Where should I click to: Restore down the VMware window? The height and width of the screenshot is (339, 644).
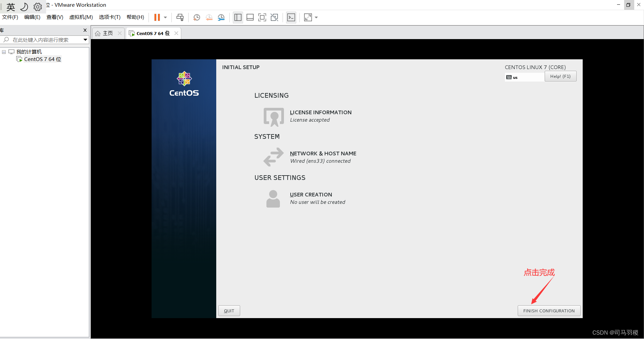click(628, 5)
